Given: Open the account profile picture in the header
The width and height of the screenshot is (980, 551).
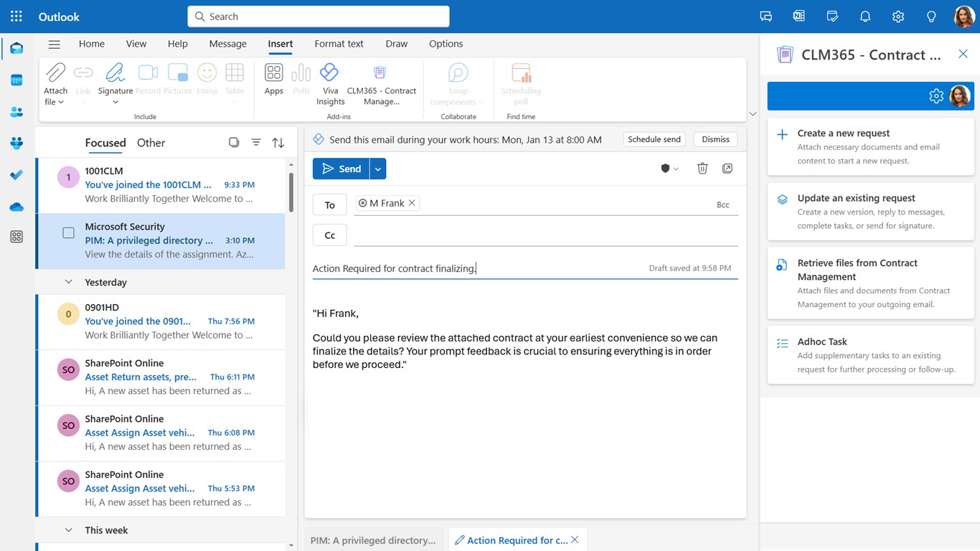Looking at the screenshot, I should click(x=963, y=17).
